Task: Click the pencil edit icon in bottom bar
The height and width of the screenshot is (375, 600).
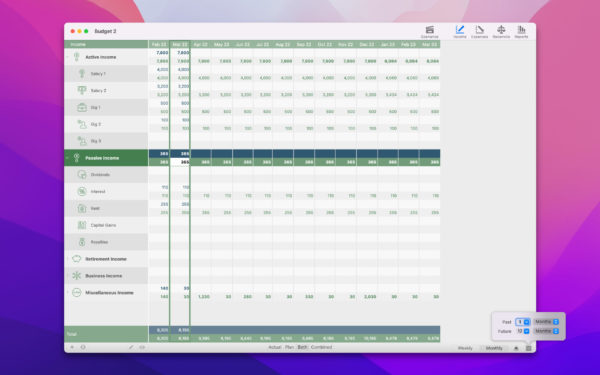Action: 131,347
